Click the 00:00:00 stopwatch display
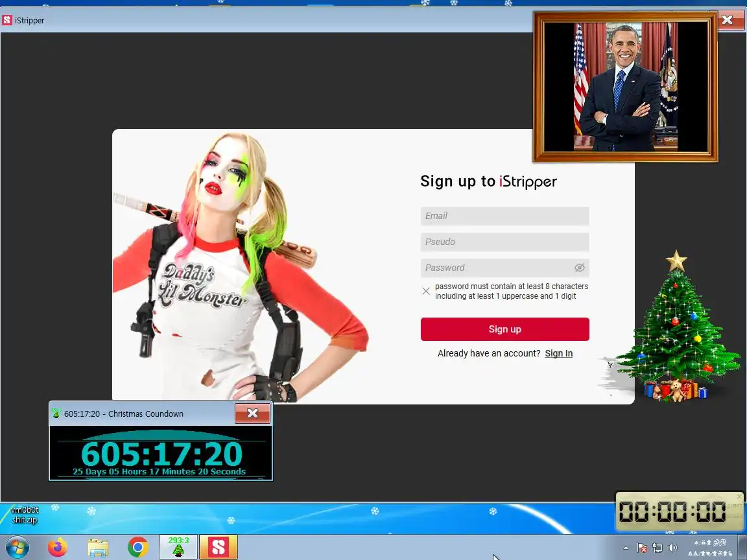The width and height of the screenshot is (747, 560). tap(672, 512)
